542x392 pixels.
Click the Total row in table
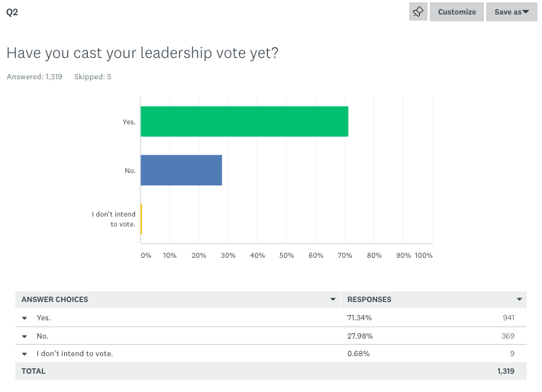pos(34,371)
